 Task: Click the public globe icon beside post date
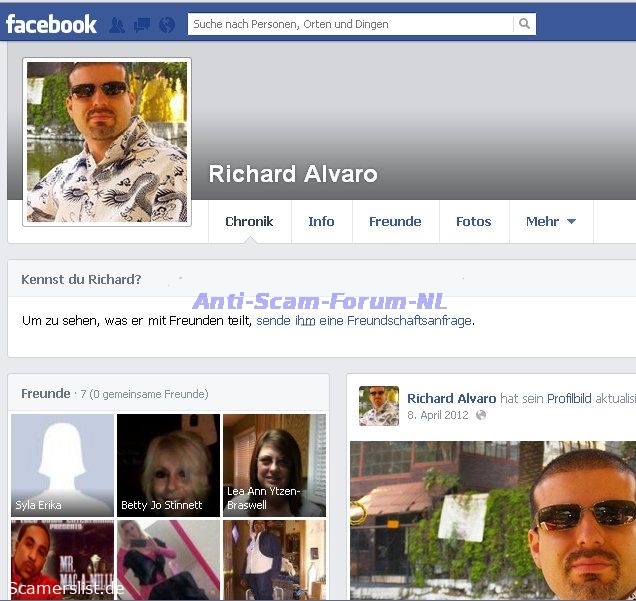tap(481, 415)
